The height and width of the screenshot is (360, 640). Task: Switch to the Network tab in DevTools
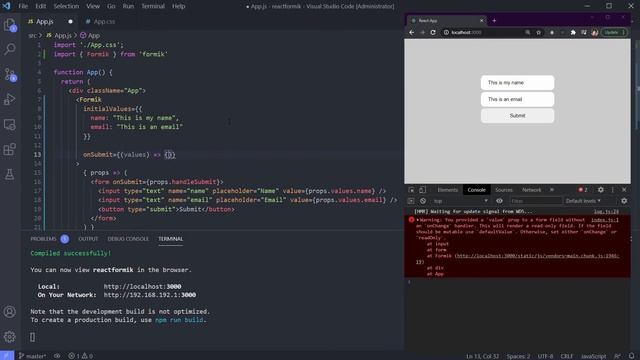[531, 190]
